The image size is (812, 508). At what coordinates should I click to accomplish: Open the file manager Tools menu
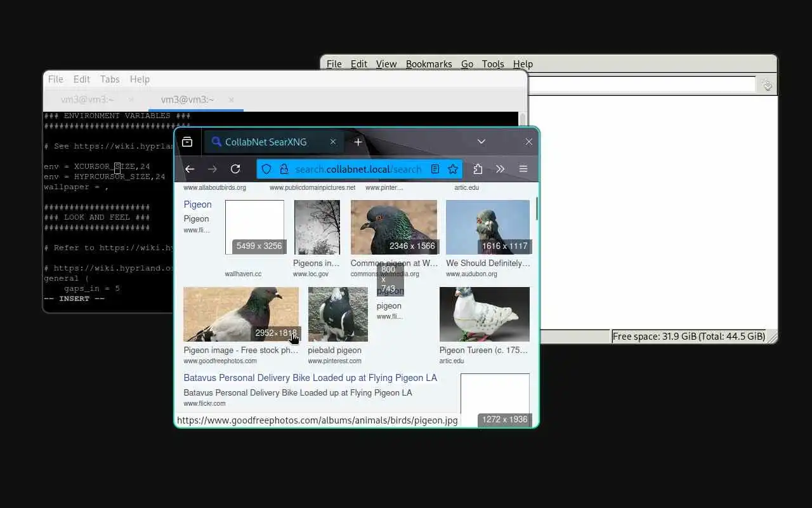[493, 64]
